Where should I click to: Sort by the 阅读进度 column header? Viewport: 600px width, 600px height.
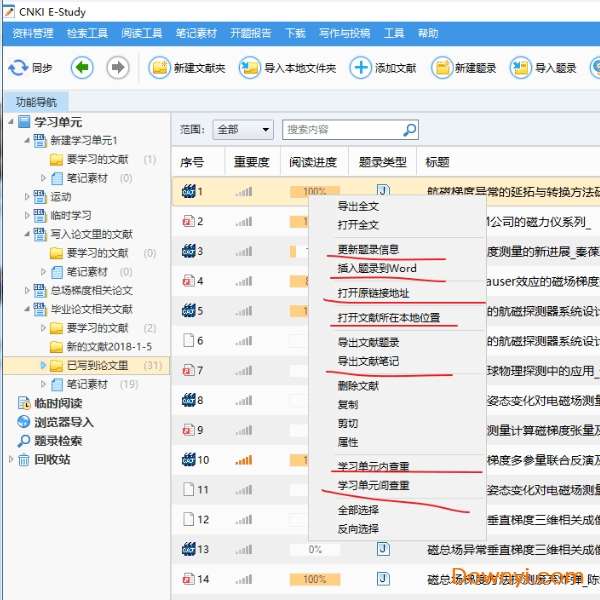click(314, 162)
